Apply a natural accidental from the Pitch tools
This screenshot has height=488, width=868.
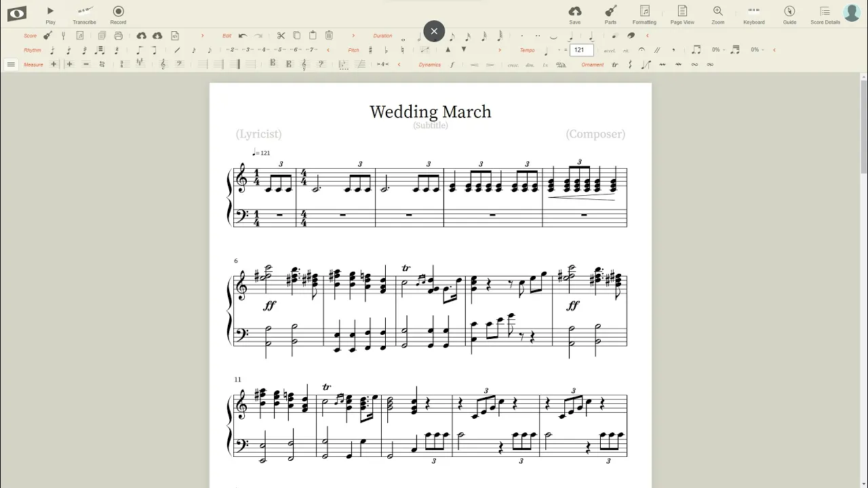[402, 50]
